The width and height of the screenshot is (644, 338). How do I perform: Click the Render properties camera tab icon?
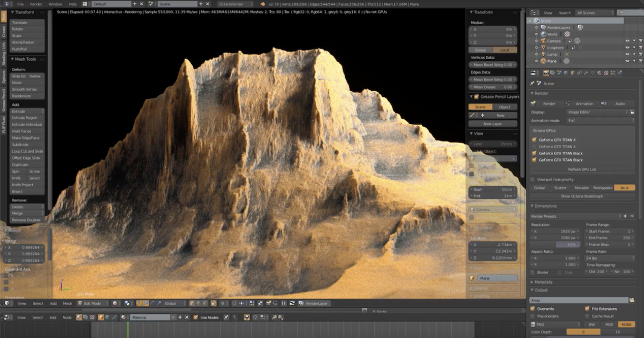546,73
